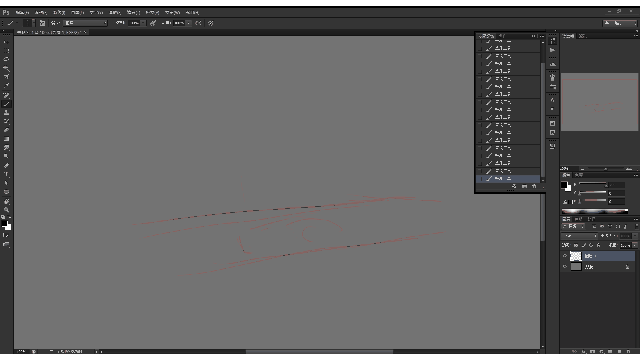Select the Clone Stamp tool
Viewport: 640px width, 360px height.
pos(6,113)
